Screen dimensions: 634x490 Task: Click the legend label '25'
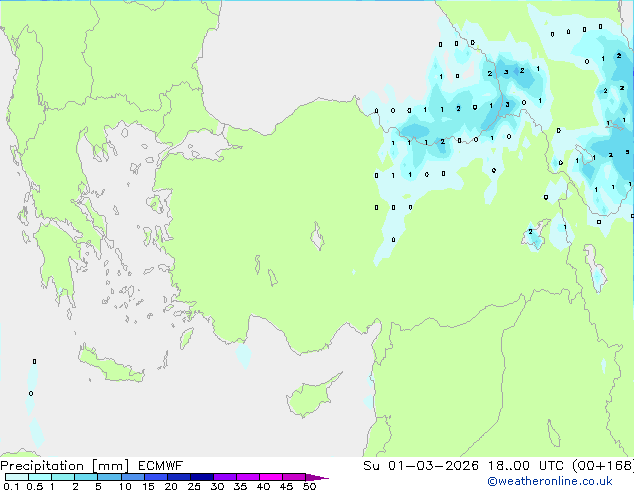[194, 486]
